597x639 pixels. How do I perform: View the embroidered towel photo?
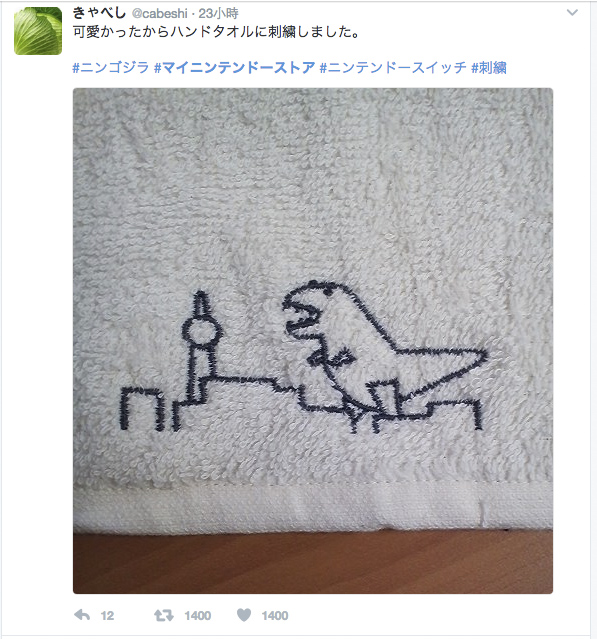[x=313, y=341]
